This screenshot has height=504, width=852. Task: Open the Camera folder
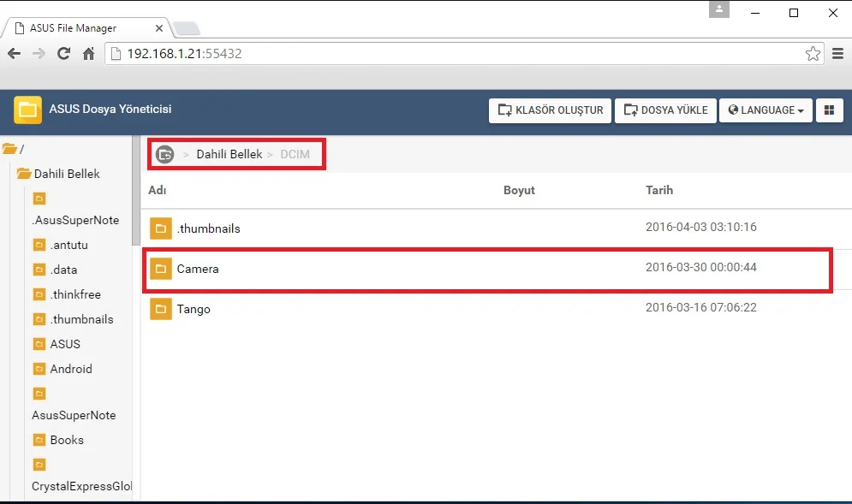click(x=198, y=269)
